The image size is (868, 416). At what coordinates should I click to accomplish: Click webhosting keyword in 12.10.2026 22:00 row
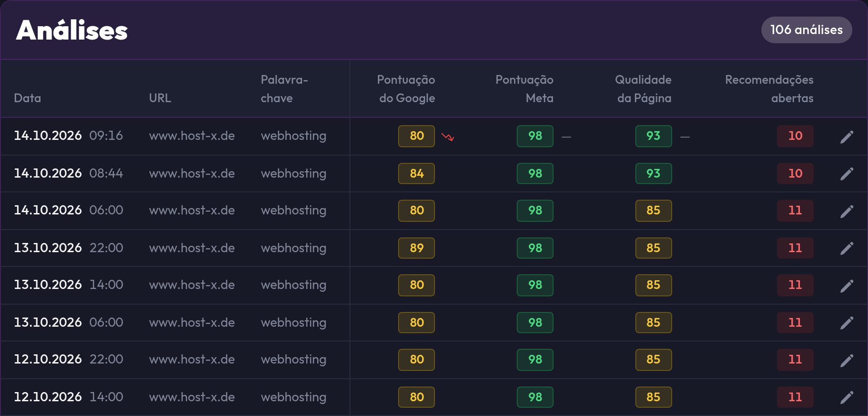click(x=293, y=360)
